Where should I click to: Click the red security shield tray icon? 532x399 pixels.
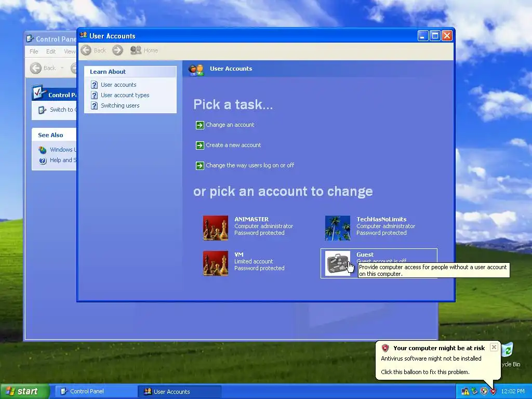[493, 392]
